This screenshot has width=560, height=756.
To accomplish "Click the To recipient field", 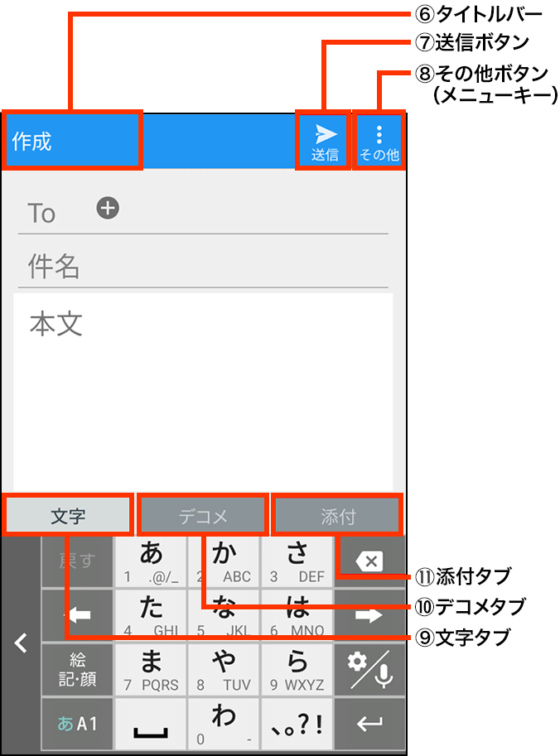I will pos(203,212).
